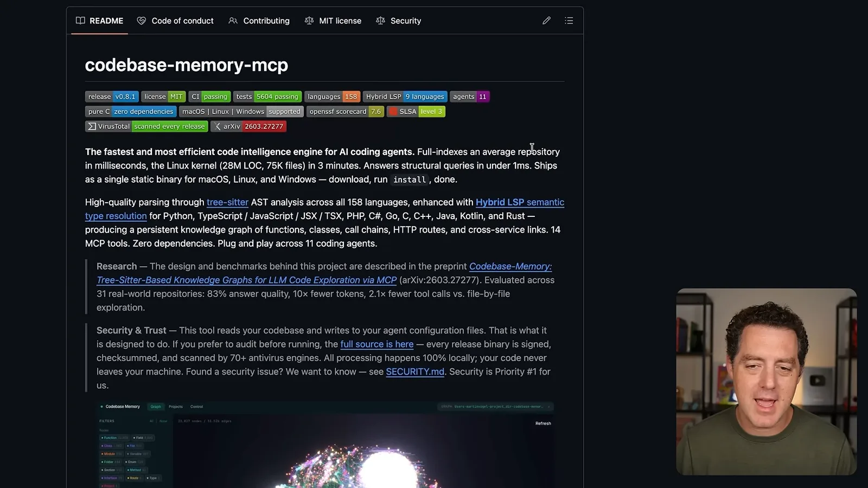The height and width of the screenshot is (488, 868).
Task: Click the CI passing badge
Action: click(209, 97)
